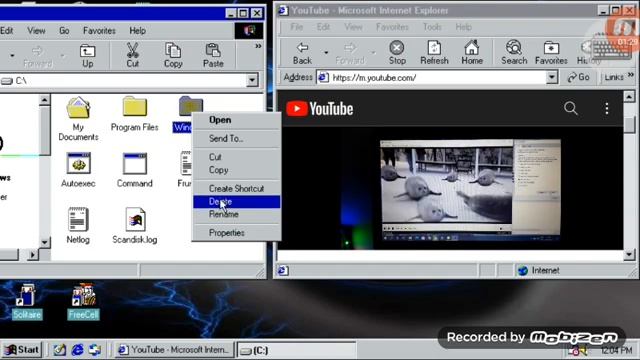Click the Links toolbar label
Image resolution: width=640 pixels, height=360 pixels.
click(613, 77)
